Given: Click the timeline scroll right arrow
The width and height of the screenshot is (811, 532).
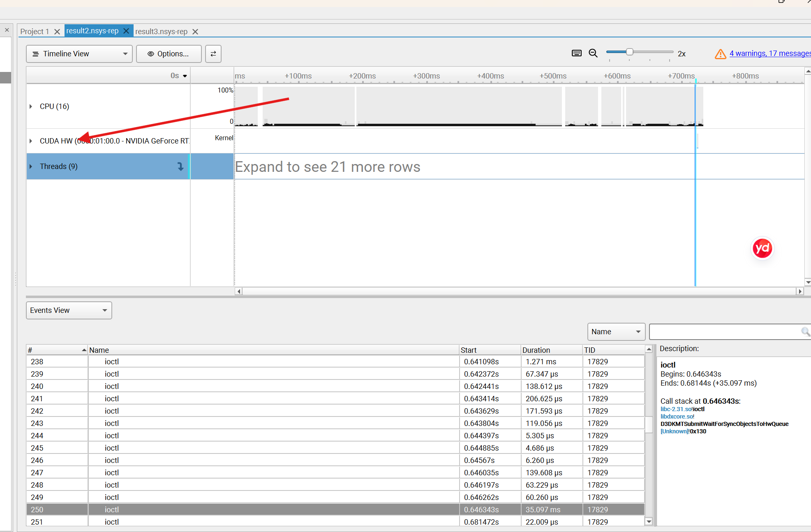Looking at the screenshot, I should [x=800, y=291].
